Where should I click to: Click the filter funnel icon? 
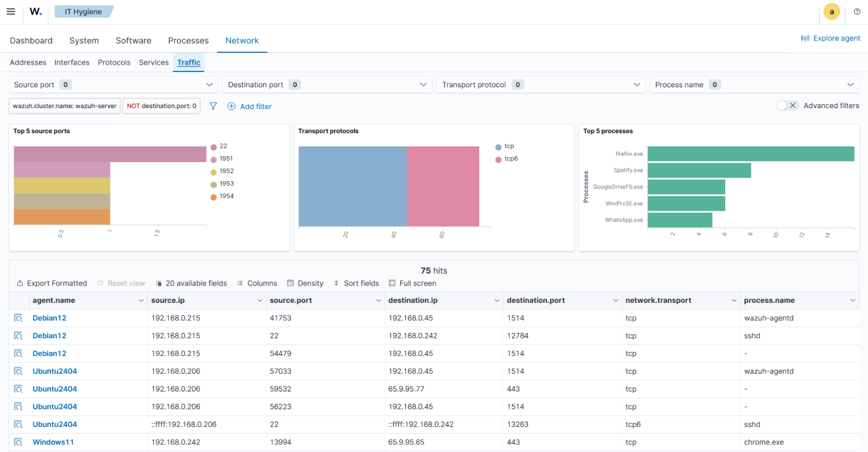tap(213, 106)
